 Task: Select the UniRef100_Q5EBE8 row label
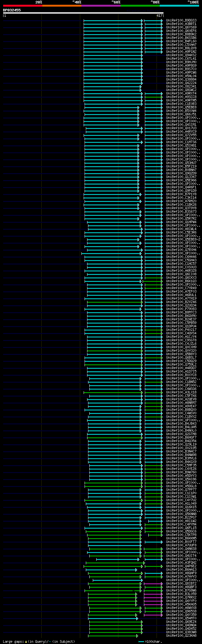[181, 107]
